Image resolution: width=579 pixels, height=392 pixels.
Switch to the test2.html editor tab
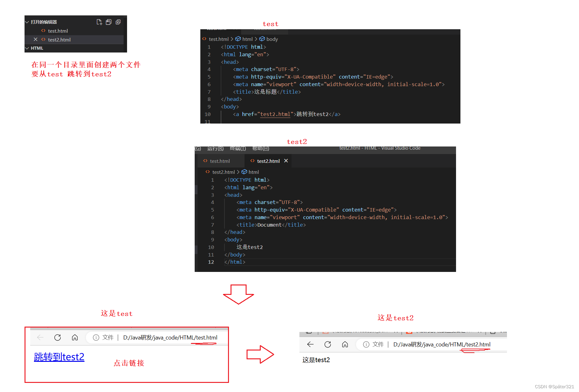coord(268,161)
